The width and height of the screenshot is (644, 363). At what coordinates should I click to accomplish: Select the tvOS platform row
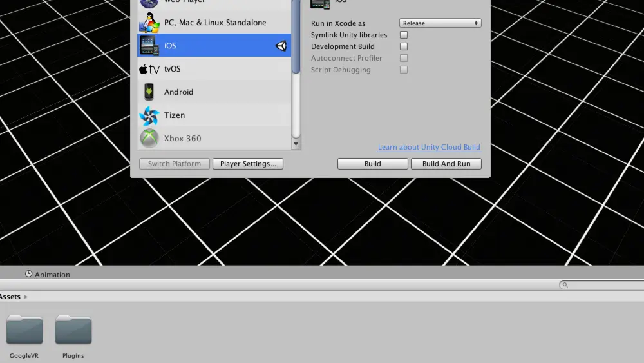tap(214, 68)
